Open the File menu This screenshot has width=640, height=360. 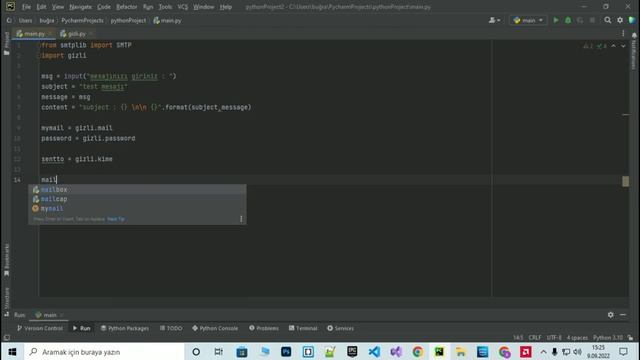coord(26,7)
